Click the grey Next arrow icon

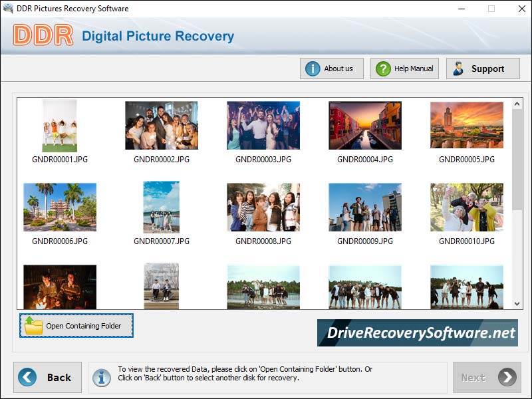coord(507,377)
